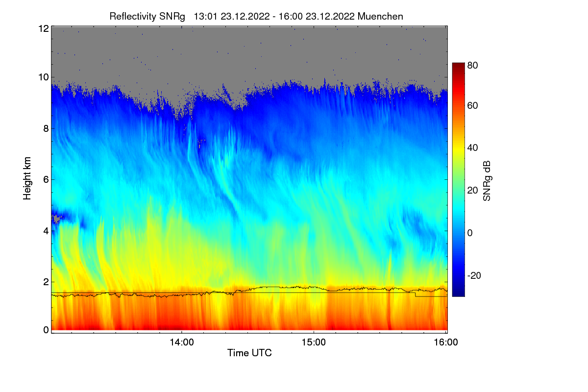Click the colorbar value 0

(470, 233)
